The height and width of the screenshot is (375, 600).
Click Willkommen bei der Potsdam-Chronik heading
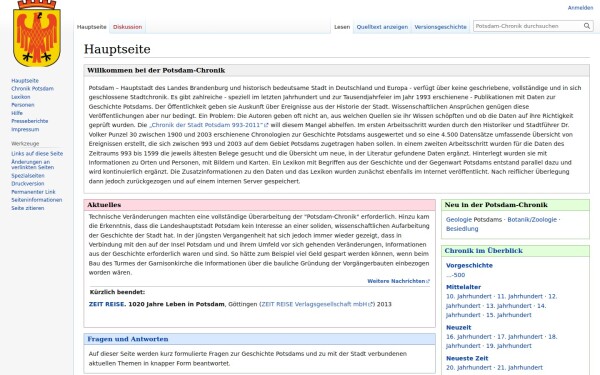[x=156, y=70]
